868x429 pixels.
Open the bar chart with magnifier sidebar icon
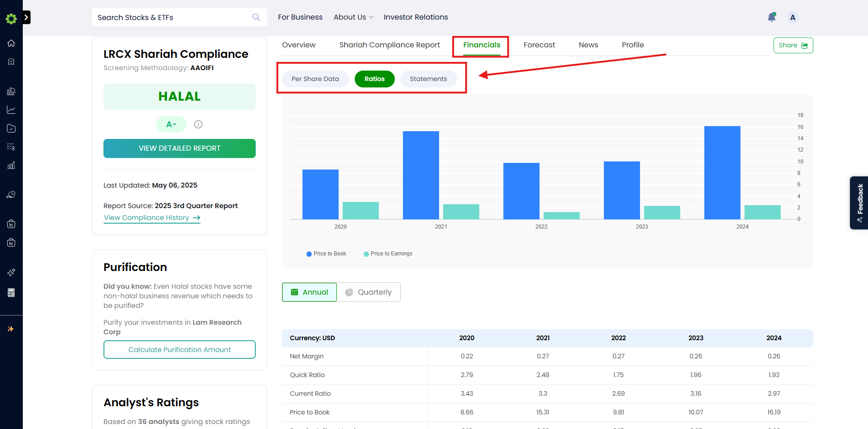click(x=11, y=92)
